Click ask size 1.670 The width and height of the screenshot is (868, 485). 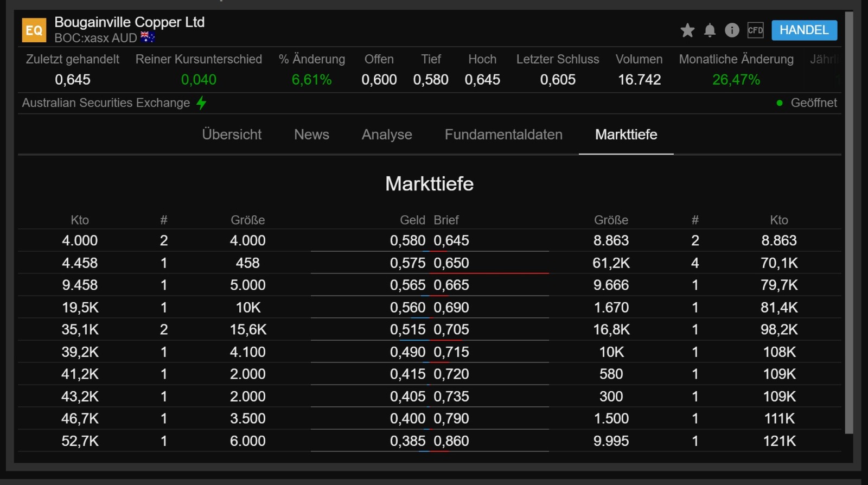pos(611,308)
